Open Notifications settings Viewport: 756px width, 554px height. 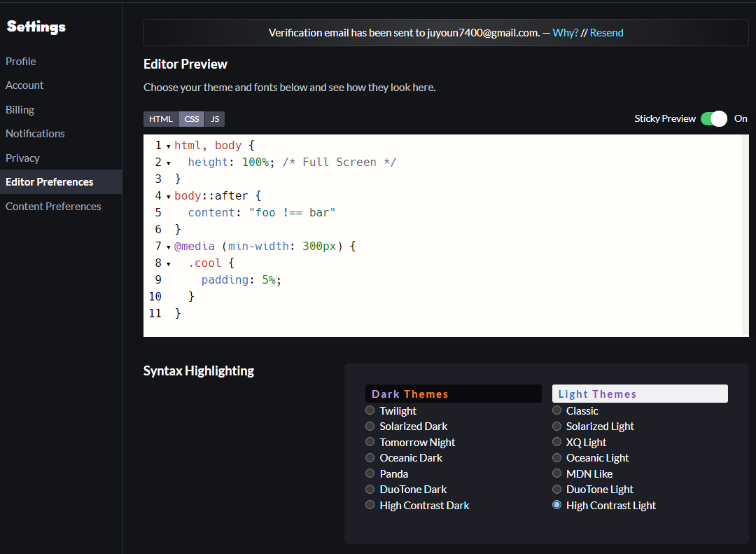coord(35,134)
